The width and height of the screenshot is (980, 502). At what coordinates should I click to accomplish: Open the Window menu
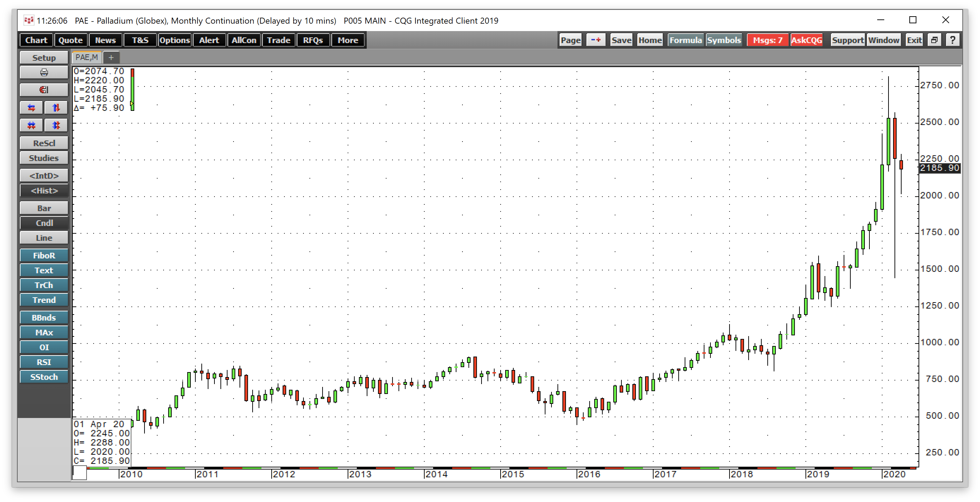[x=884, y=40]
